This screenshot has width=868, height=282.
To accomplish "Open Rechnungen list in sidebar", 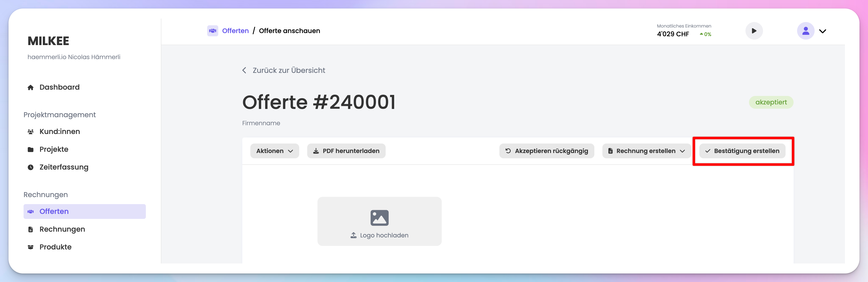I will pyautogui.click(x=62, y=229).
